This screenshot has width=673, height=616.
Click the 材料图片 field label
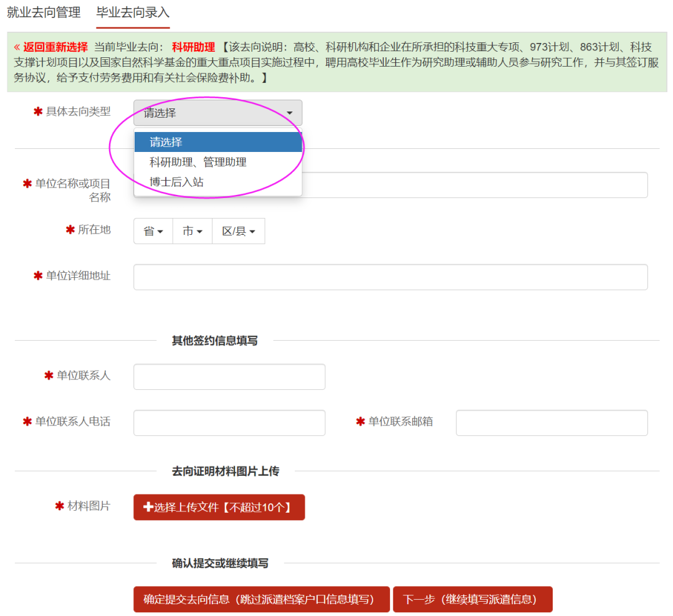tap(89, 506)
